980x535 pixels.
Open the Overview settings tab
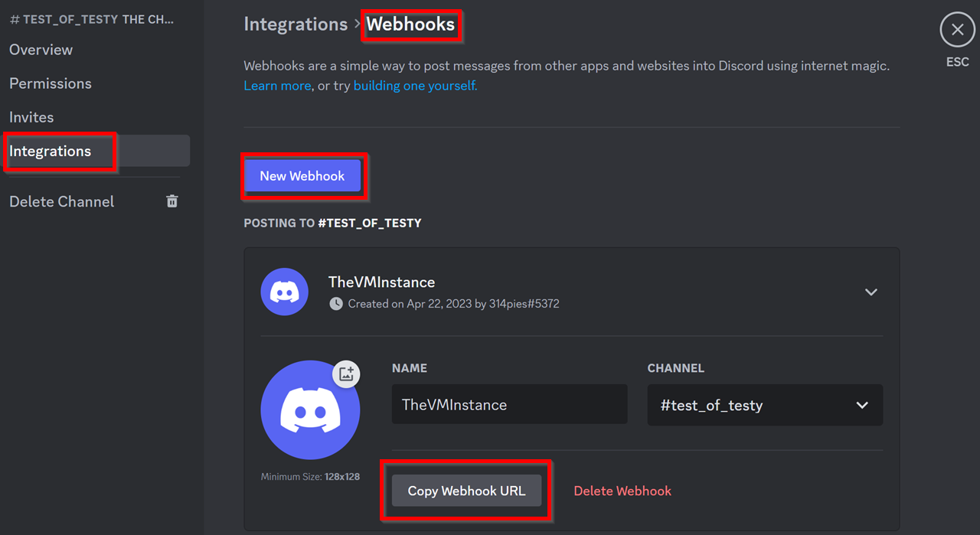(41, 50)
